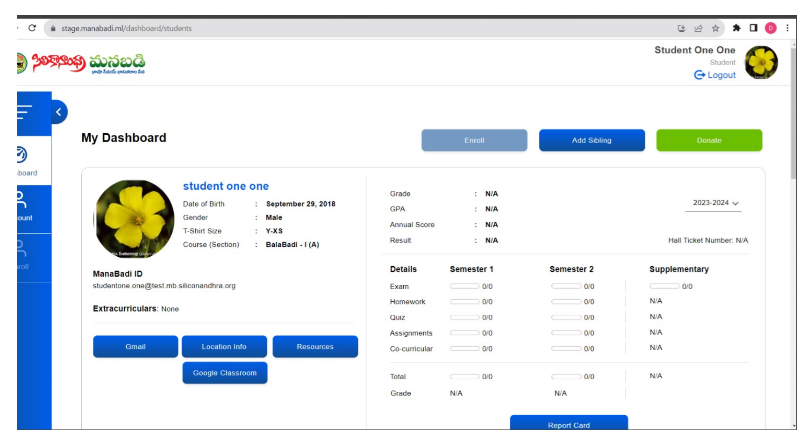Screen dimensions: 805x440
Task: Go to Dashboard in the sidebar
Action: tap(22, 160)
